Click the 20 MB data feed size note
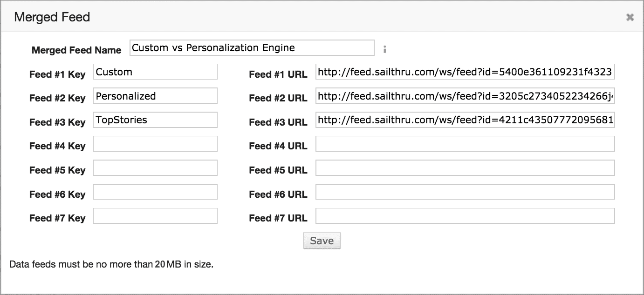The image size is (644, 295). (111, 265)
